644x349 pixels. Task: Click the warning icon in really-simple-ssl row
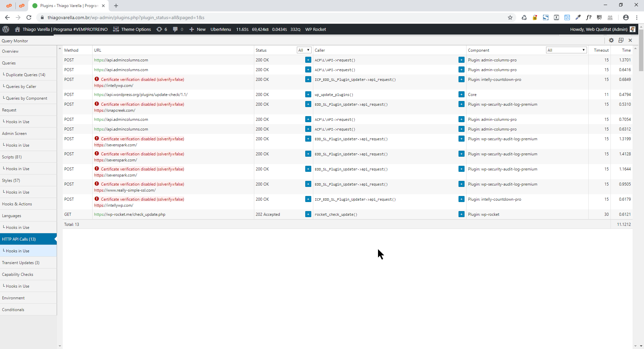point(97,184)
